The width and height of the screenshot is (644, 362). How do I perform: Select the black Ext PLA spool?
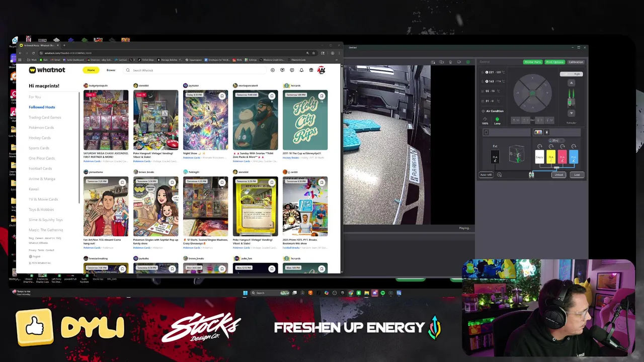[x=495, y=157]
